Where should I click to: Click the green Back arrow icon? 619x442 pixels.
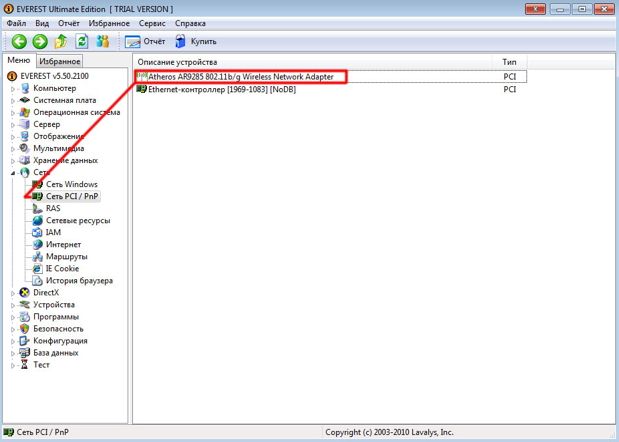coord(19,41)
